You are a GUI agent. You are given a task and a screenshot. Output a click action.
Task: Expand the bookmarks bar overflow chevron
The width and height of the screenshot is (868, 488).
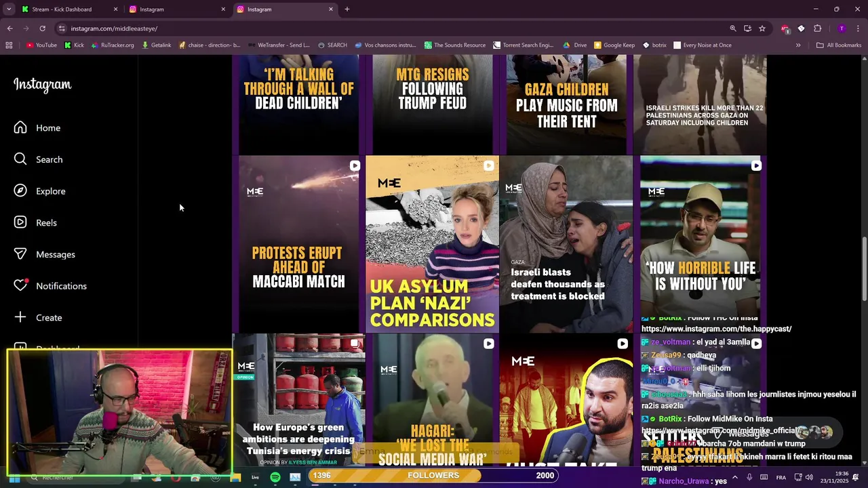[x=798, y=45]
